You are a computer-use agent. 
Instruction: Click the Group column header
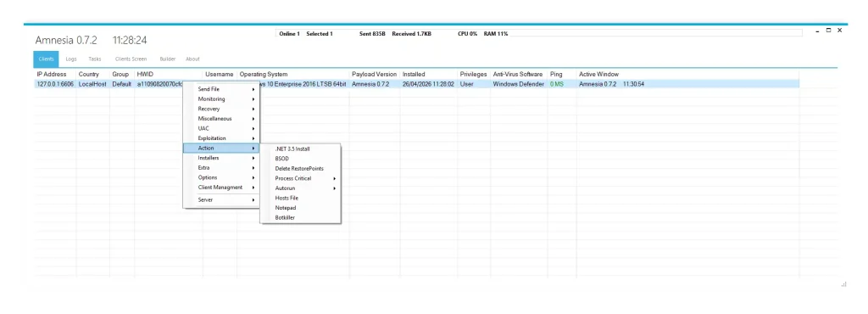coord(122,74)
